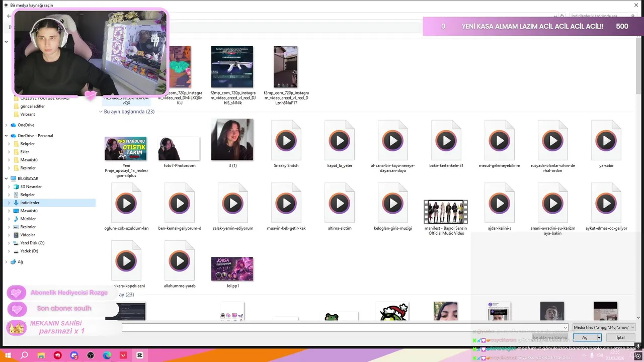Image resolution: width=644 pixels, height=362 pixels.
Task: Choose the ajdar-kelini-s media file
Action: [x=500, y=207]
